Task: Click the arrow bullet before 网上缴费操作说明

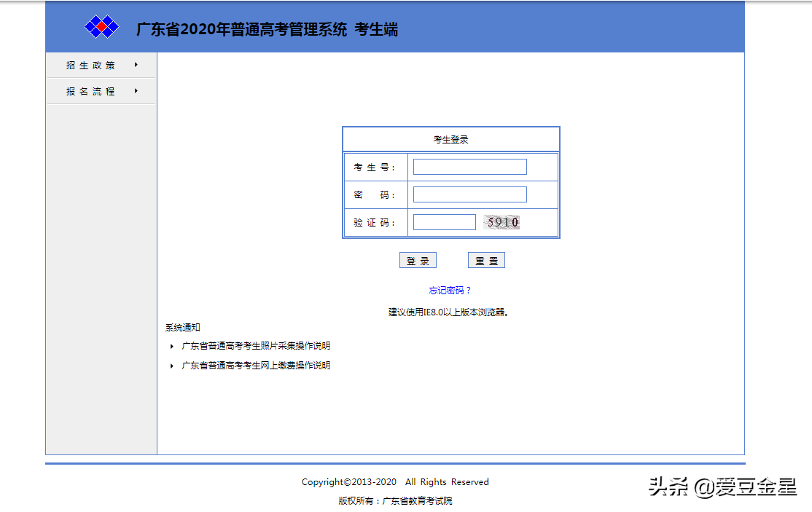Action: (x=171, y=365)
